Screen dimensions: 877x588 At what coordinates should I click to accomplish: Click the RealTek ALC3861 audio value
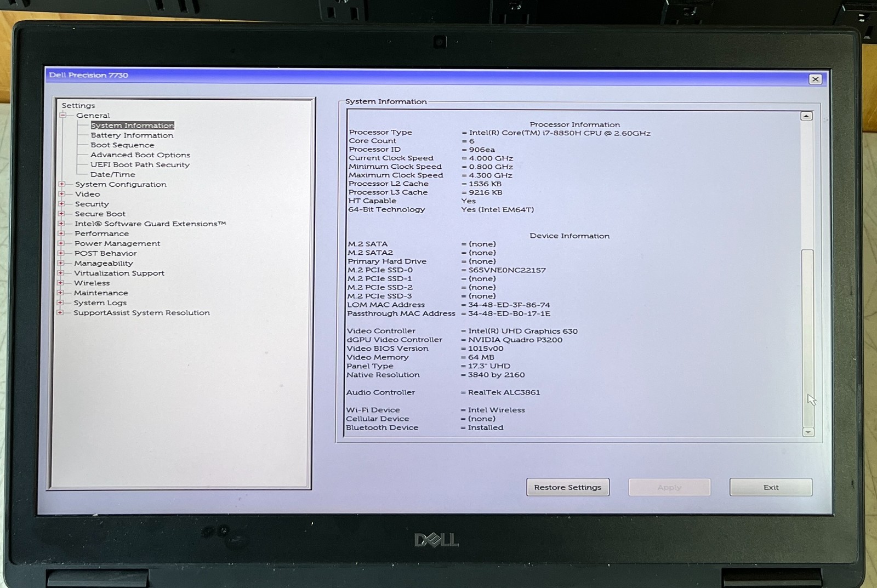point(504,393)
